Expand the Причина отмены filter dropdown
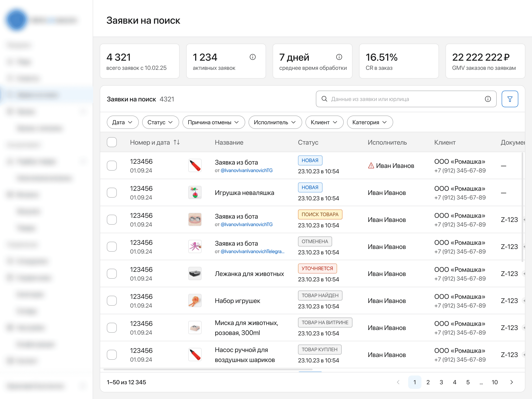532x399 pixels. [x=213, y=122]
